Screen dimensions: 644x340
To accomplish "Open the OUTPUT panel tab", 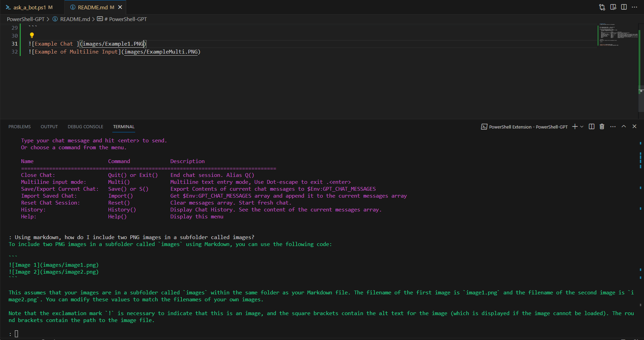I will coord(49,127).
